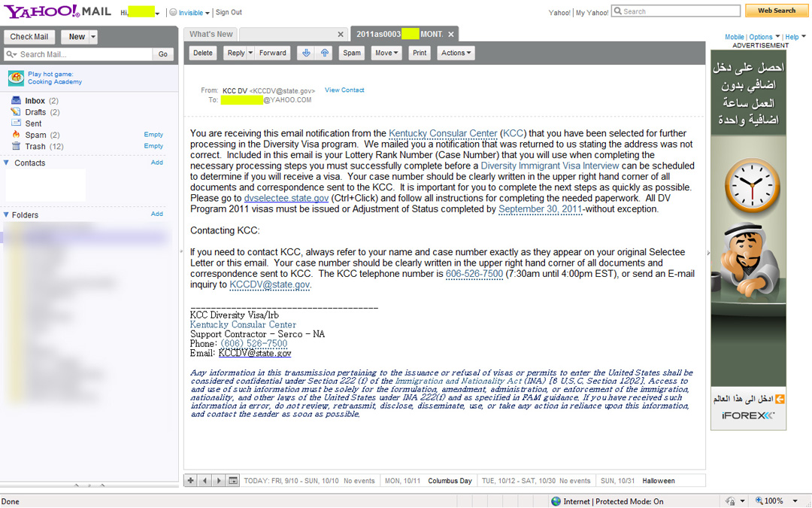Viewport: 812px width, 508px height.
Task: Go to next message with down arrow
Action: (306, 53)
